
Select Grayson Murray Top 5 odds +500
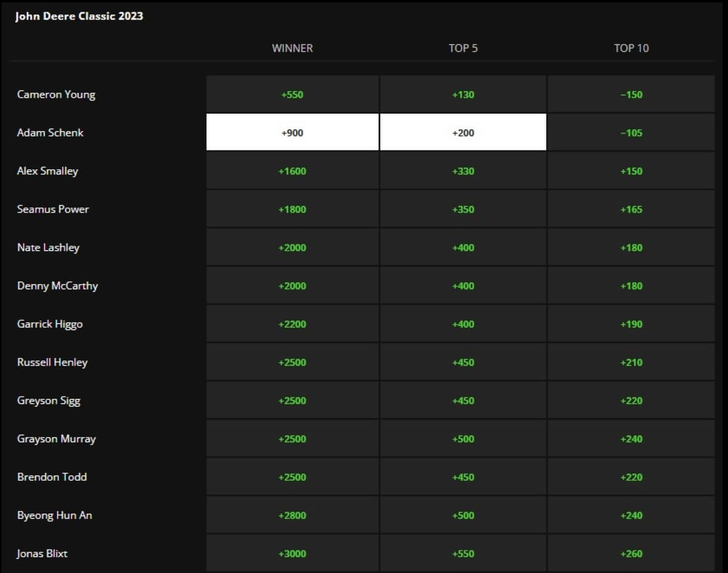tap(463, 438)
